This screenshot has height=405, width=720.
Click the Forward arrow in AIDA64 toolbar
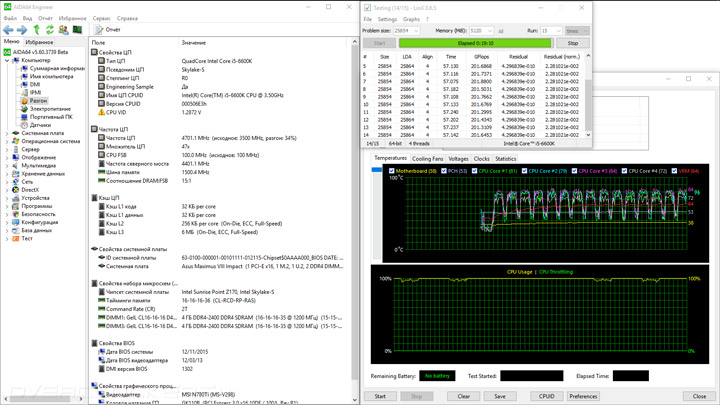click(21, 30)
